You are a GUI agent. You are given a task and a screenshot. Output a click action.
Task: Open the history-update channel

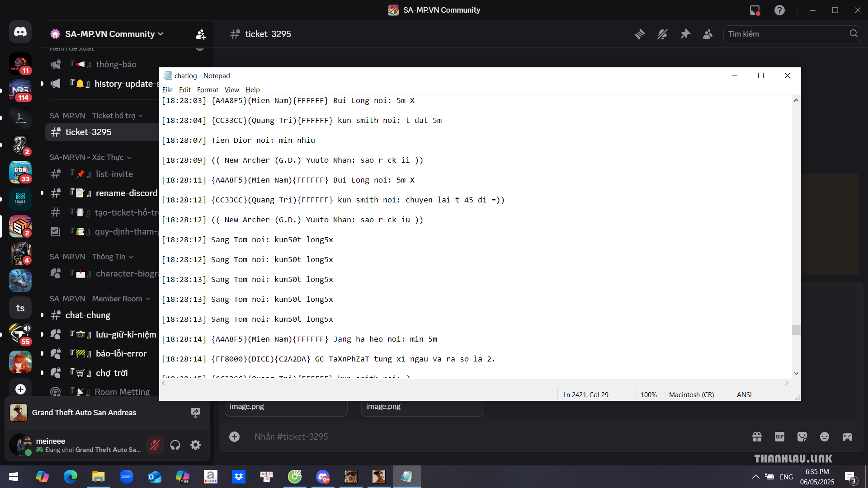pyautogui.click(x=102, y=84)
